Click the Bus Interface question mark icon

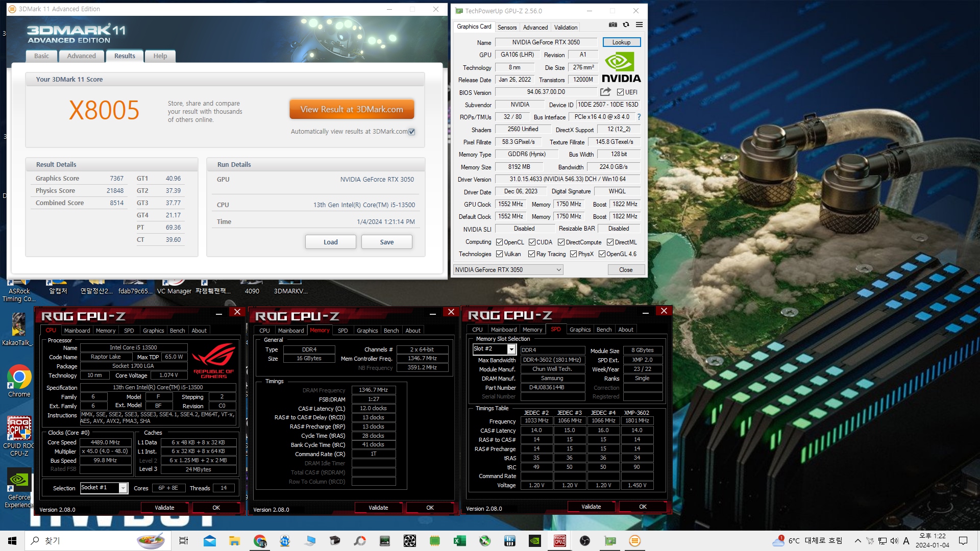pos(639,117)
